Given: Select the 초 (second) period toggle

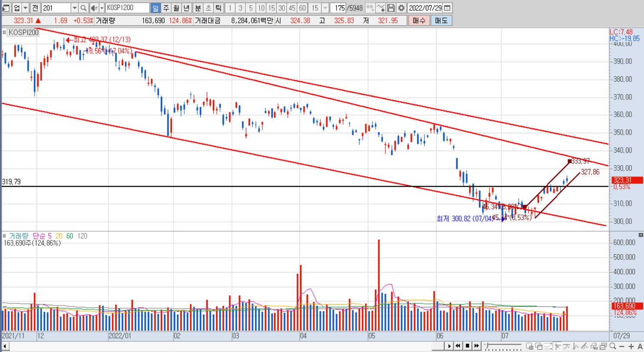Looking at the screenshot, I should click(208, 8).
